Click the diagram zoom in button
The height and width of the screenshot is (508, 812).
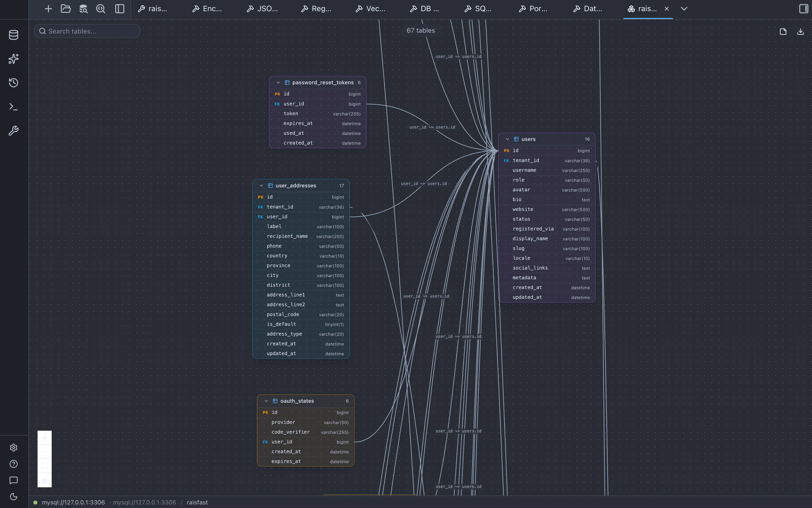[45, 437]
